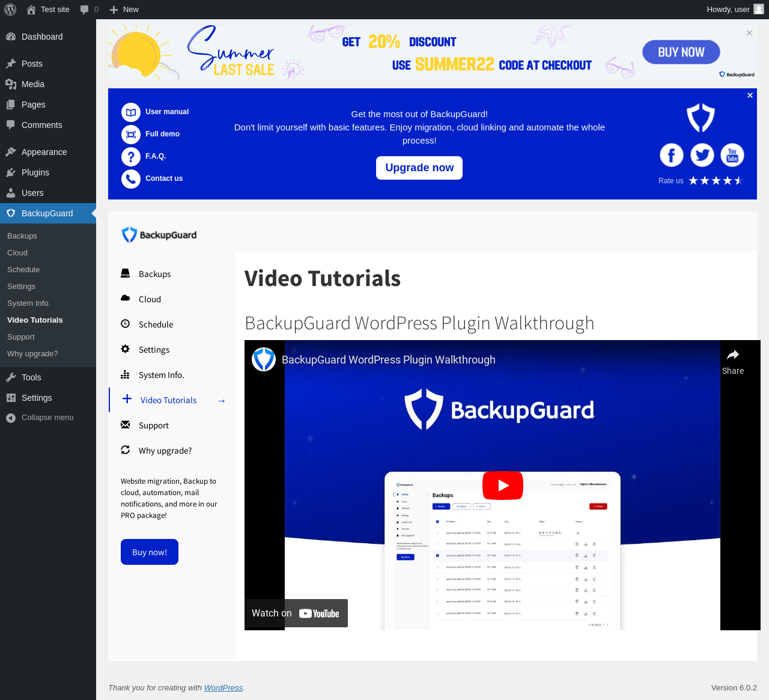Dismiss the summer sale banner
Screen dimensions: 769x700
click(749, 33)
